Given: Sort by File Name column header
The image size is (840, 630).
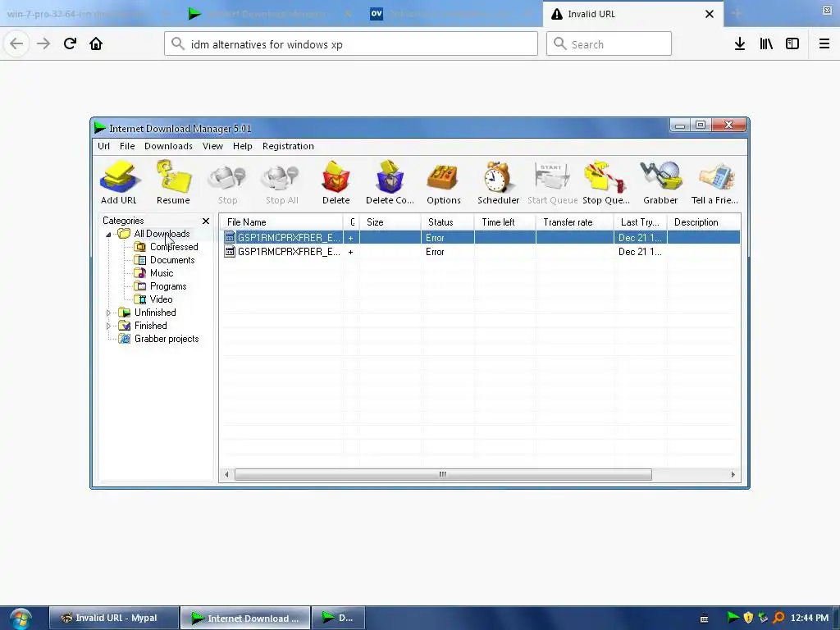Looking at the screenshot, I should point(281,221).
